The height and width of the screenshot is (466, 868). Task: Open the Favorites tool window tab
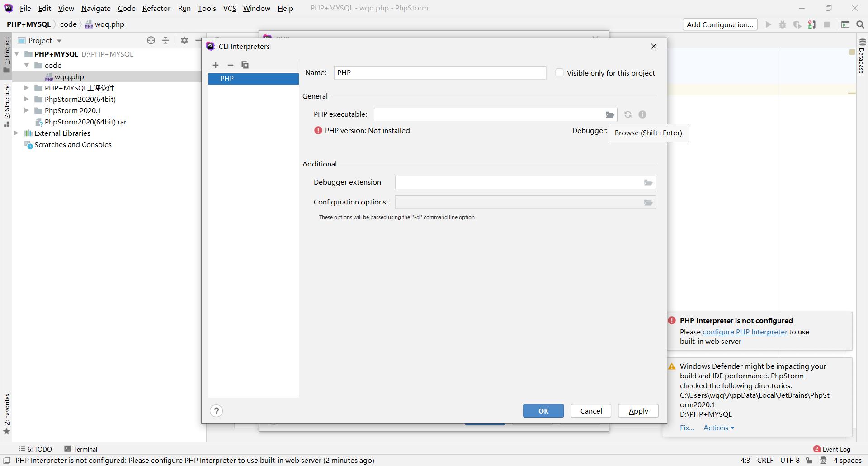point(7,414)
